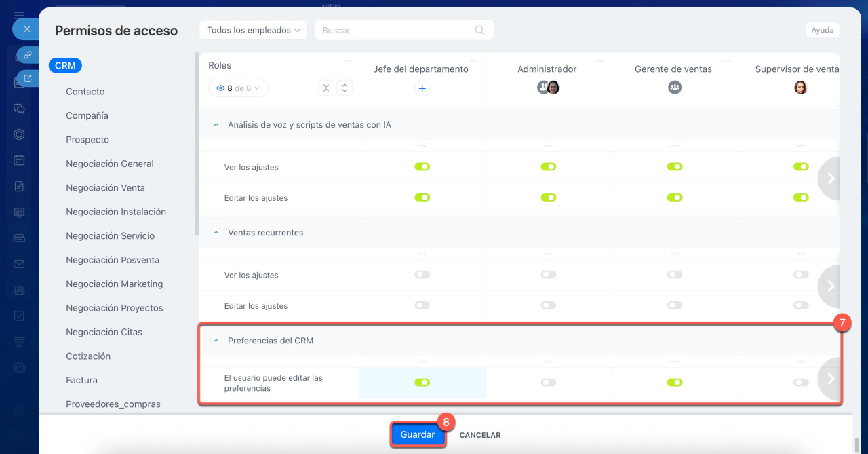Screen dimensions: 868x454
Task: Click the collapse all sections icon in Roles
Action: coord(326,88)
